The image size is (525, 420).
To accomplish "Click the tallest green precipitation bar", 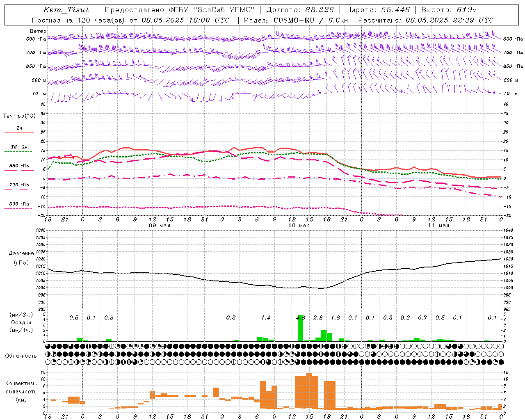I will pyautogui.click(x=300, y=328).
